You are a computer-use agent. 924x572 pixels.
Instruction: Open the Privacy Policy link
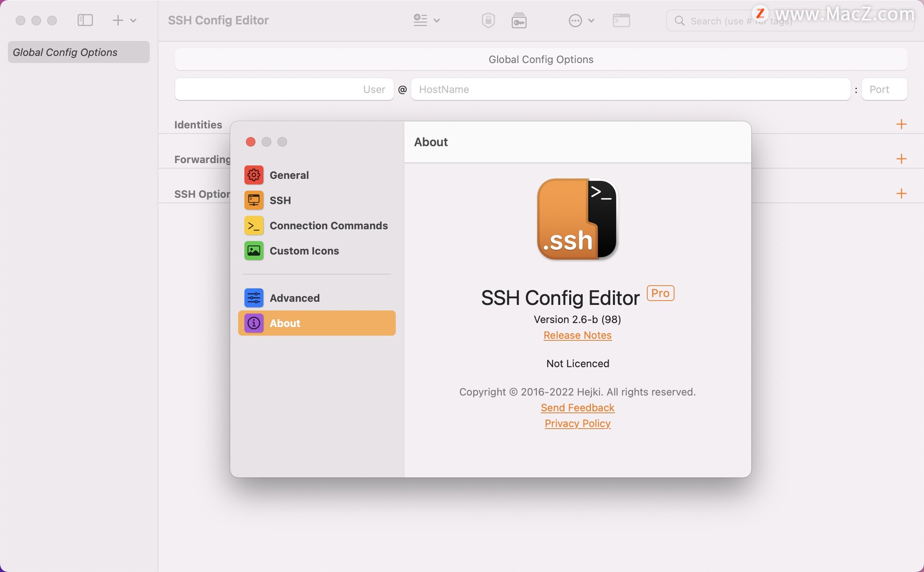pos(577,423)
